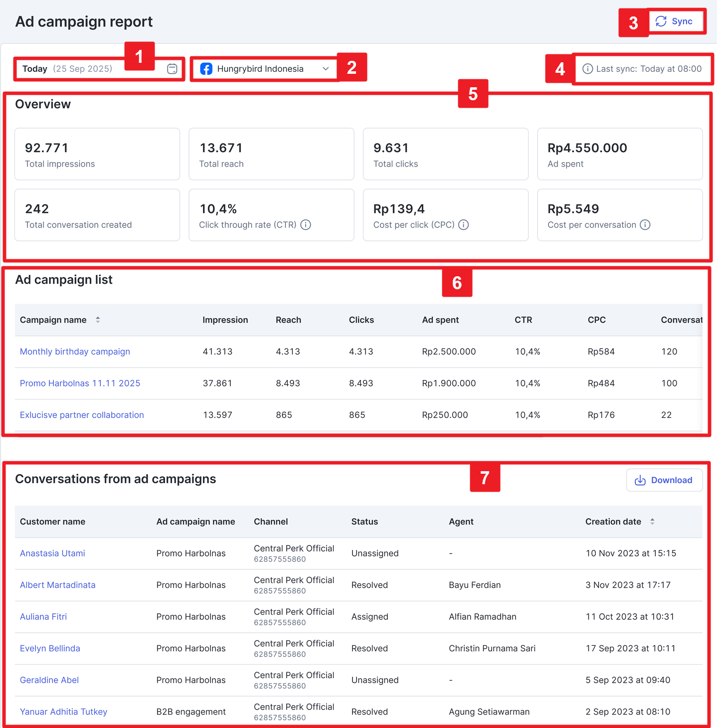Open Albert Martadinata customer profile
Viewport: 717px width, 728px height.
(57, 585)
